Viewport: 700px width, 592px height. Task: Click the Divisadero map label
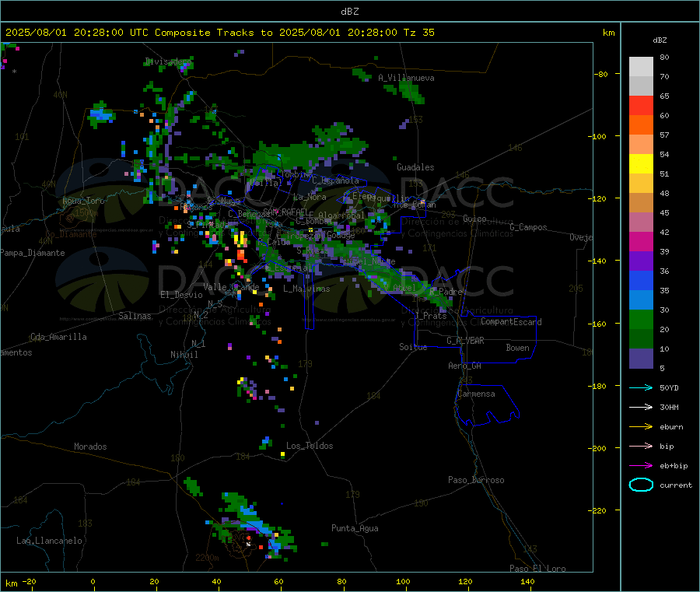tap(168, 61)
